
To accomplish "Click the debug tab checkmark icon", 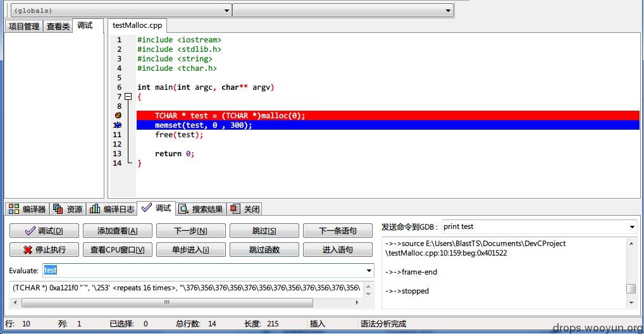I will coord(147,207).
